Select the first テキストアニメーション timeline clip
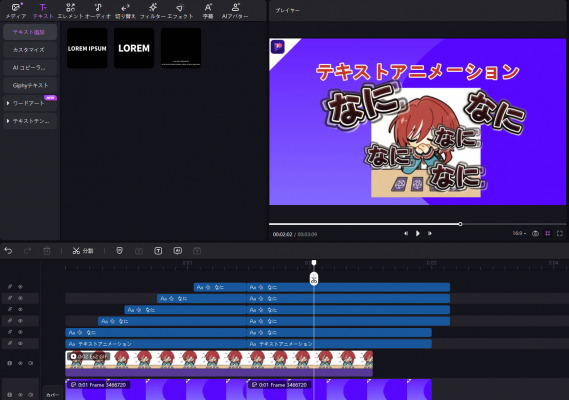 click(x=156, y=344)
